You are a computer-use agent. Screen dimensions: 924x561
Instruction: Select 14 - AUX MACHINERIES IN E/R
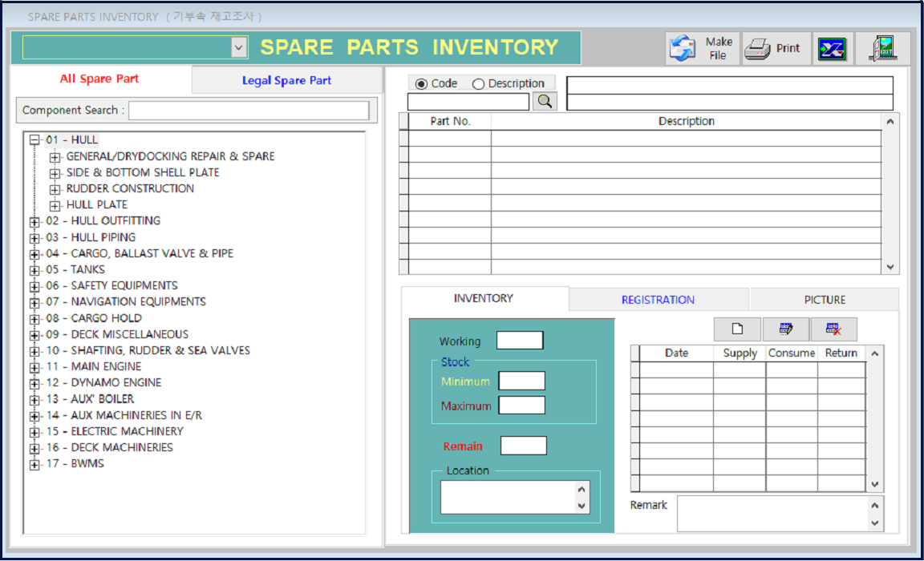point(124,415)
